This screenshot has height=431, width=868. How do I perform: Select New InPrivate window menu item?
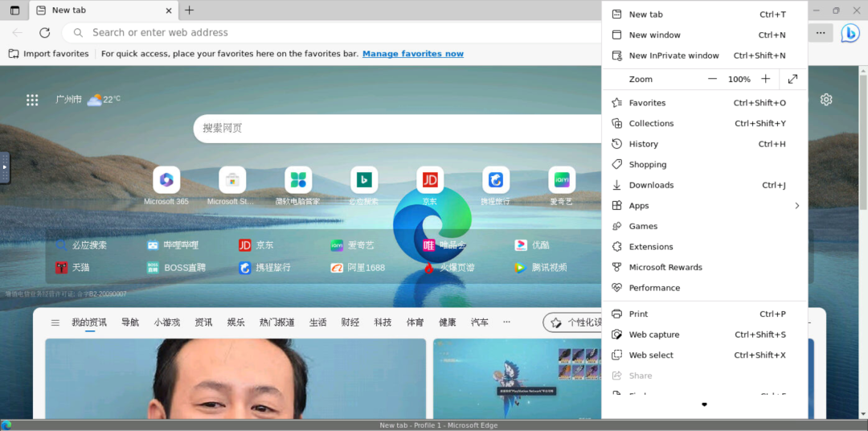[x=704, y=55]
